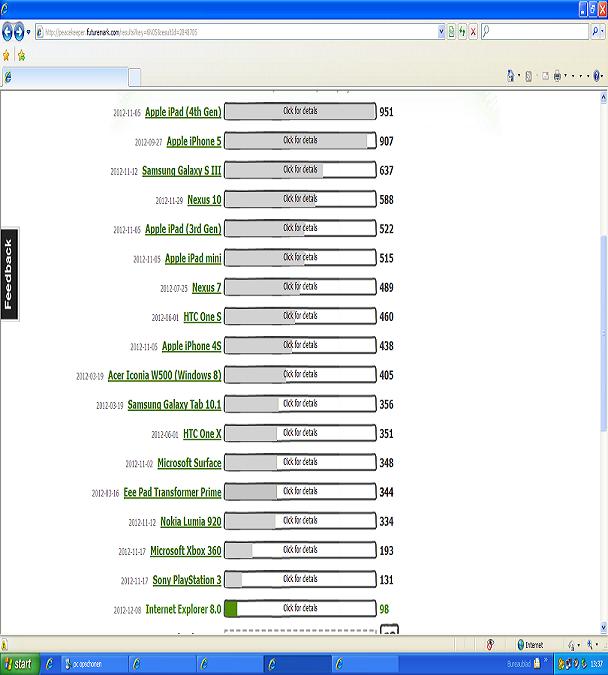
Task: Click the compatibility view page icon
Action: coord(451,32)
